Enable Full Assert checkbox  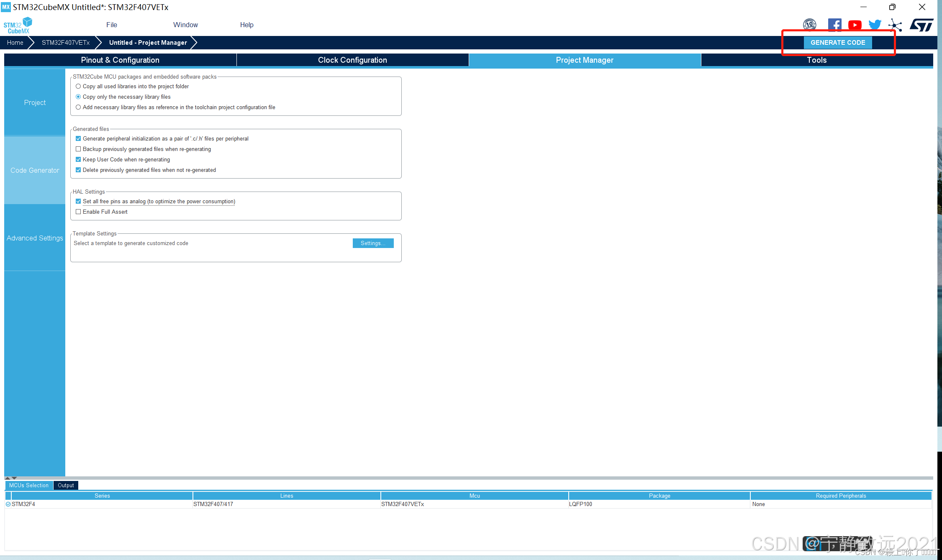pos(78,212)
